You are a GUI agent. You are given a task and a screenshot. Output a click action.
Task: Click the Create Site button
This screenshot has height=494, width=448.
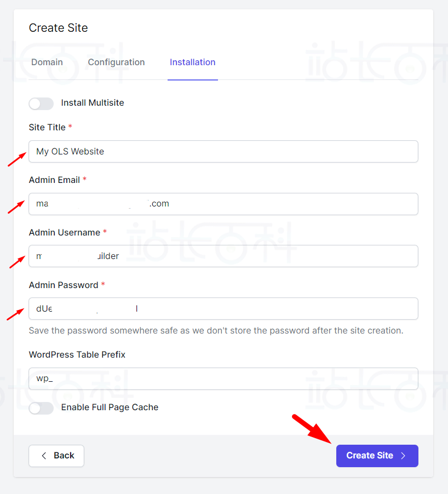click(377, 456)
